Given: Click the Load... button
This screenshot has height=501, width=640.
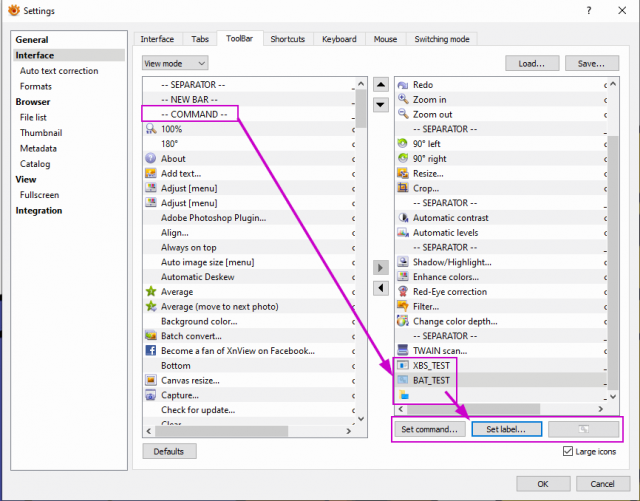Looking at the screenshot, I should point(532,63).
